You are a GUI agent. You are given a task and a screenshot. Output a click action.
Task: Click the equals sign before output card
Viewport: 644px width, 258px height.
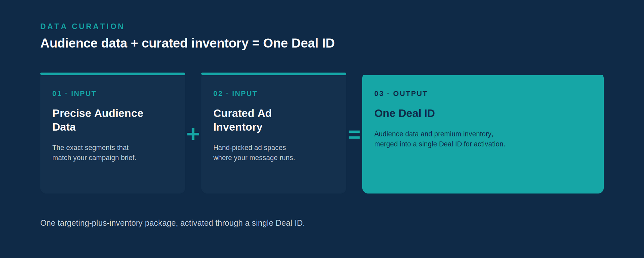(354, 134)
